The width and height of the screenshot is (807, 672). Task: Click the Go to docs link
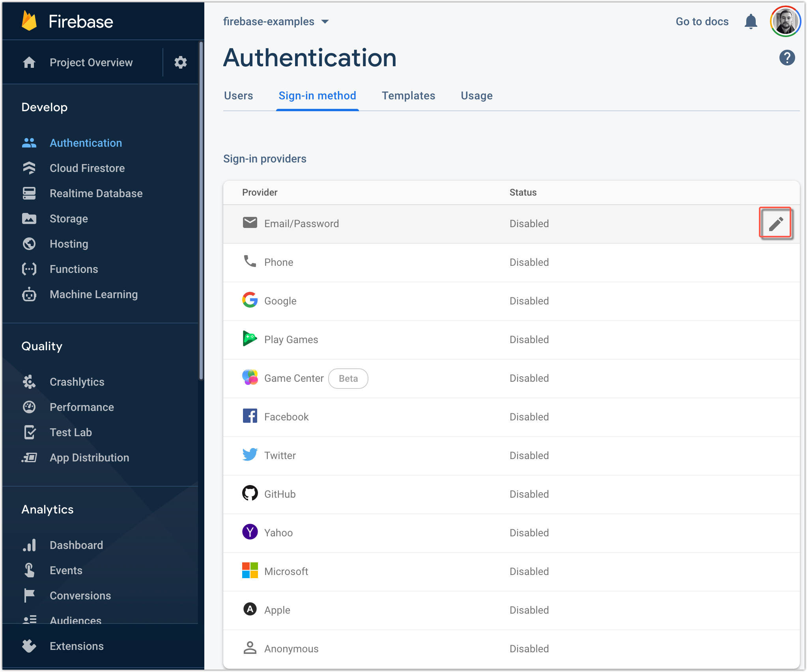click(x=702, y=21)
